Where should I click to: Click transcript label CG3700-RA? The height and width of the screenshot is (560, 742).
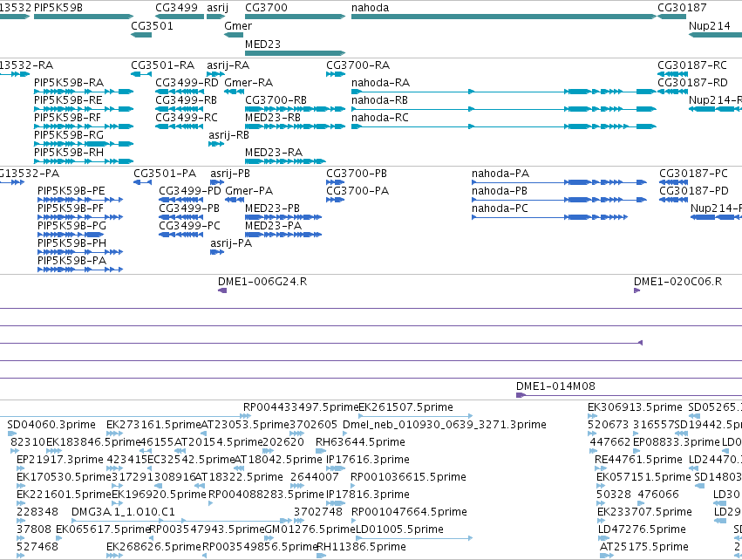coord(358,65)
